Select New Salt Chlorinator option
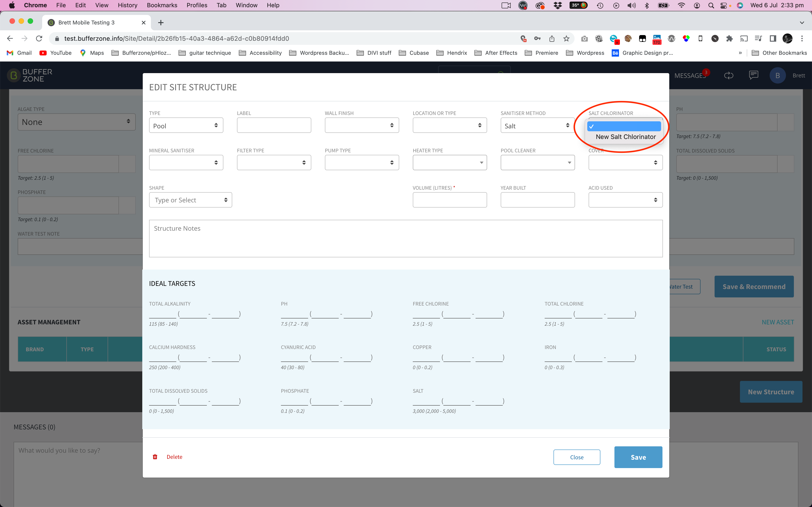Viewport: 812px width, 507px height. pyautogui.click(x=626, y=137)
